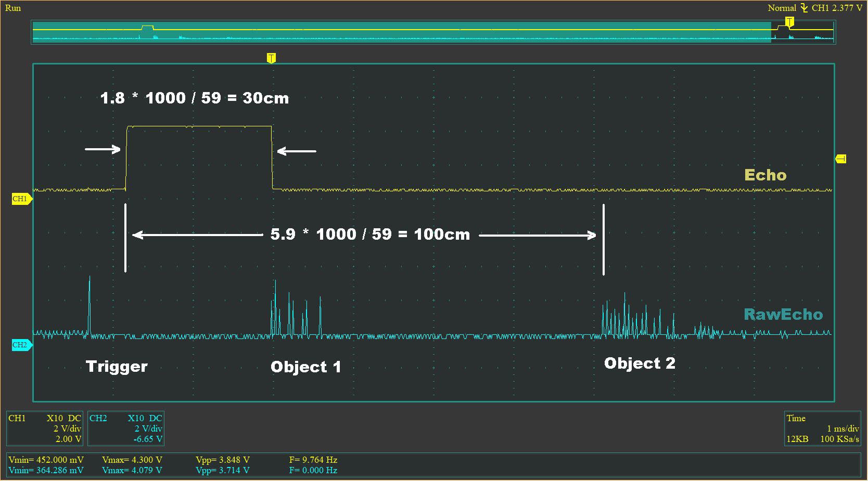Image resolution: width=868 pixels, height=481 pixels.
Task: Click the Vpp= 3.848 V measurement
Action: (223, 460)
